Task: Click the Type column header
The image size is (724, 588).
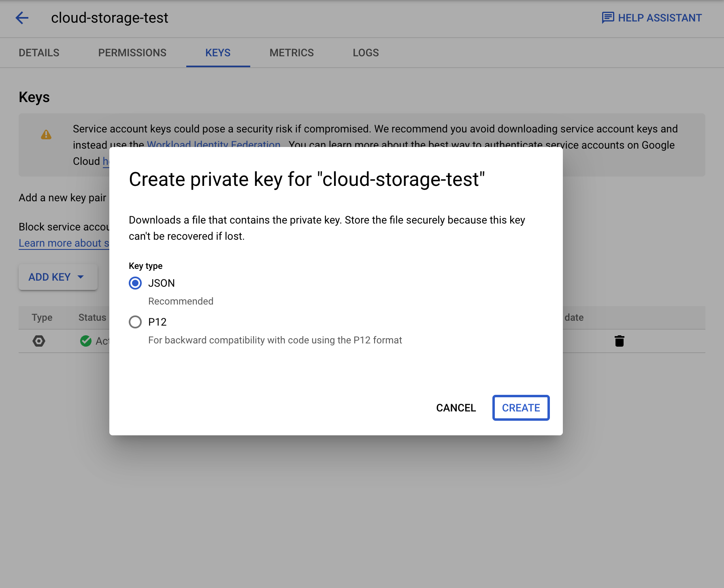Action: (x=42, y=317)
